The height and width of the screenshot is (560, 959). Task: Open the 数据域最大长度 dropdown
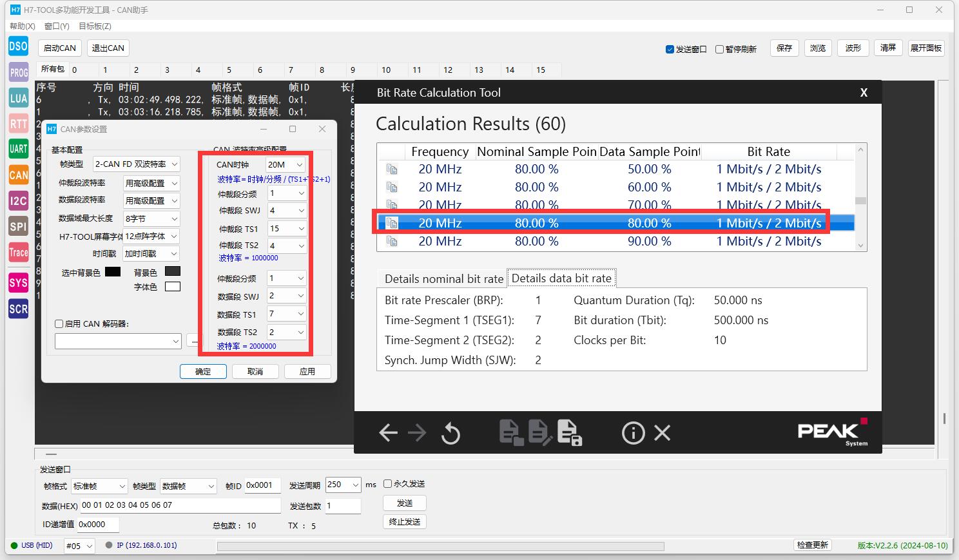point(151,218)
